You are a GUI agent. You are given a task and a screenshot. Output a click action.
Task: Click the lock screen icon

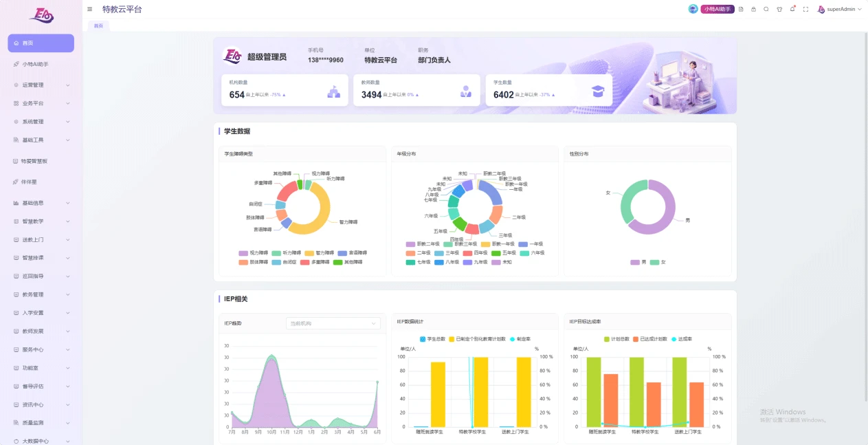point(753,9)
